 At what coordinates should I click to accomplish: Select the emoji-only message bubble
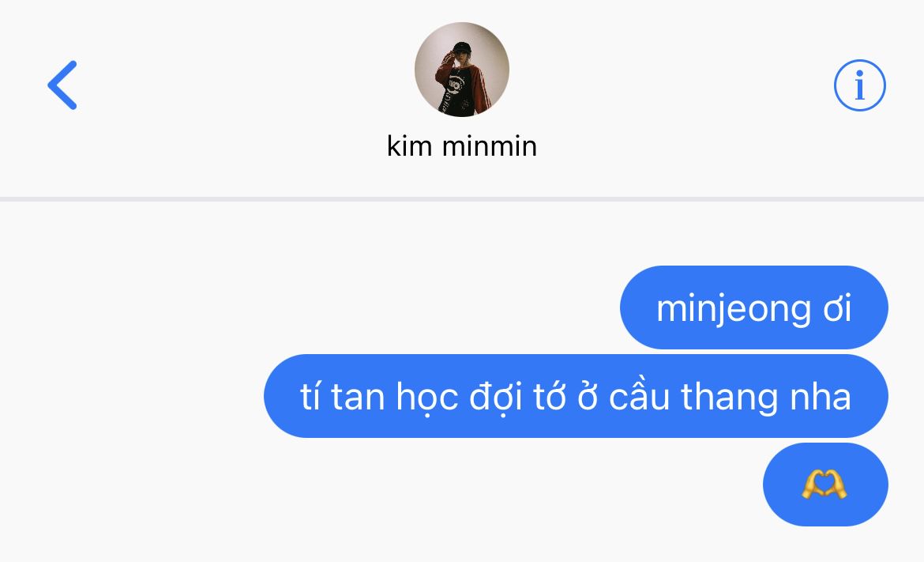point(825,485)
